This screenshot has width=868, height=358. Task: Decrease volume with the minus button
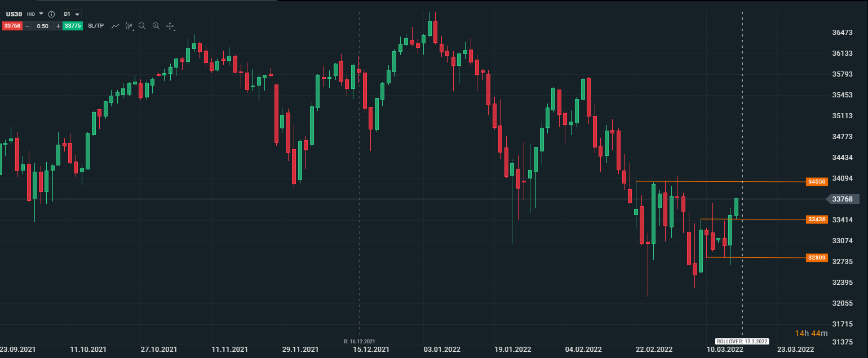(x=26, y=26)
